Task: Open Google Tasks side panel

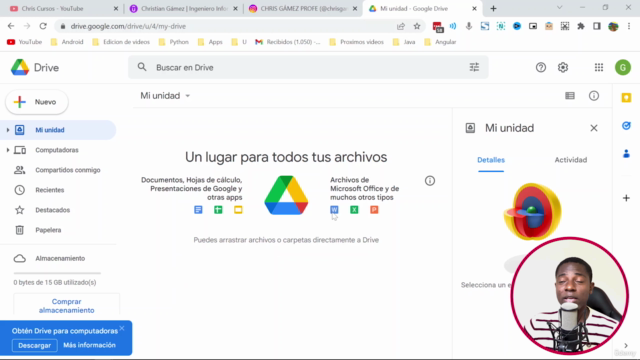Action: (x=626, y=126)
